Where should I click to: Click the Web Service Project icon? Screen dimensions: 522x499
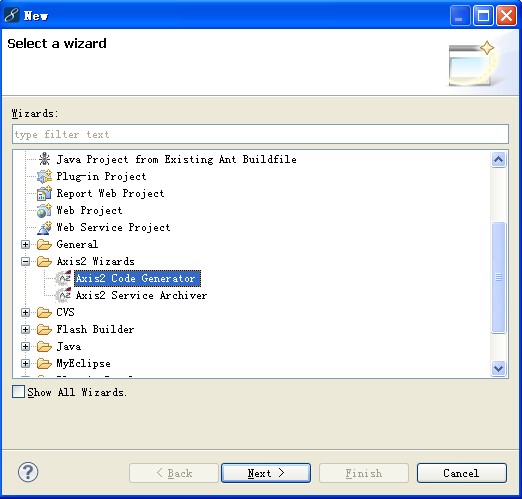pos(44,227)
